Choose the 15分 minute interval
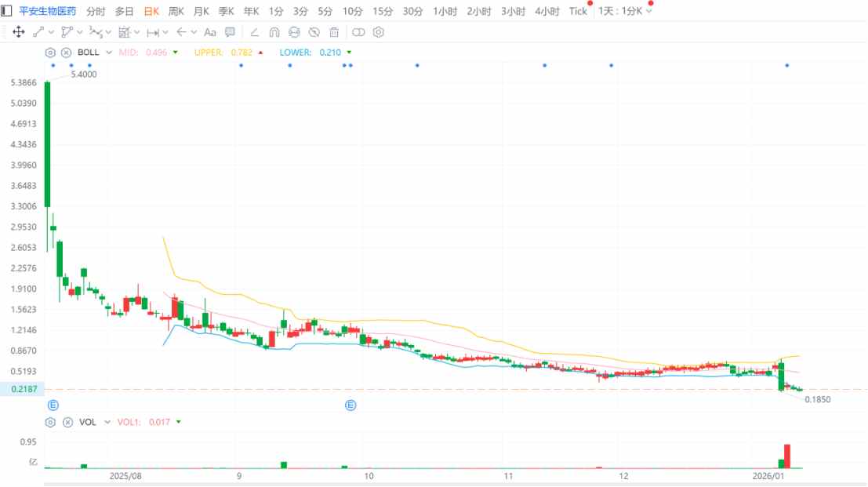The height and width of the screenshot is (487, 868). coord(383,11)
